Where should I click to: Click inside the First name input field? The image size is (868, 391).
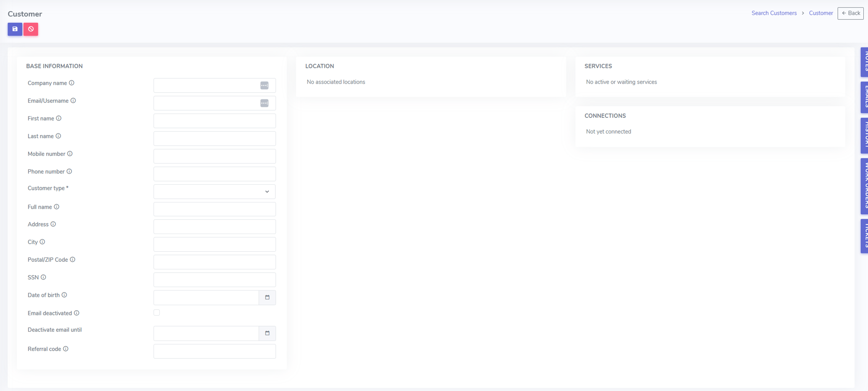pos(214,120)
